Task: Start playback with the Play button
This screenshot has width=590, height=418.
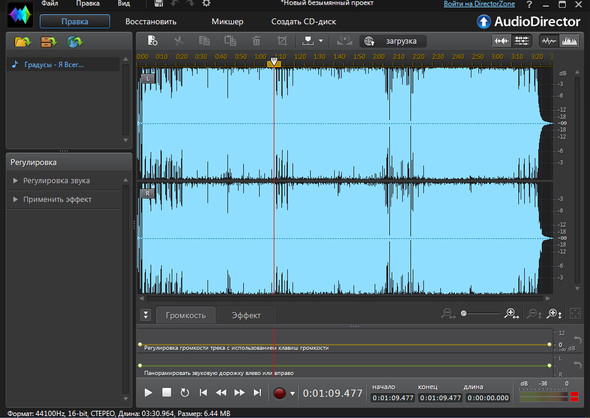Action: (148, 393)
